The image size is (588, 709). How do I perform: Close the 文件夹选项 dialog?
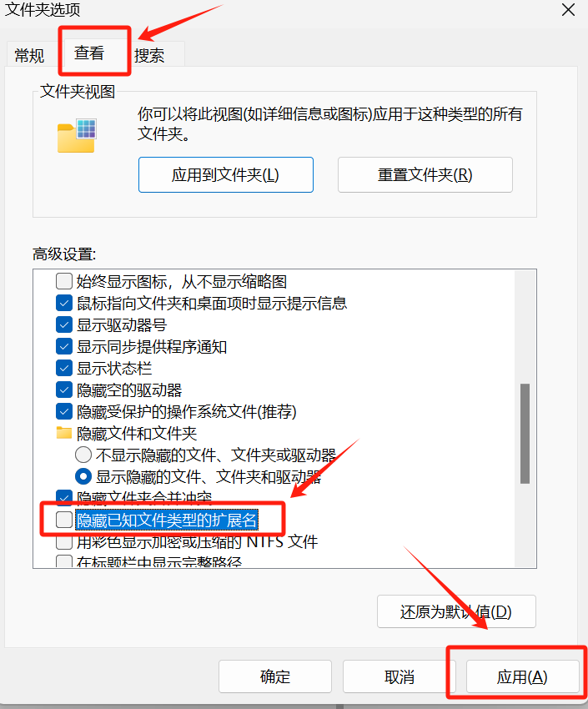[568, 9]
